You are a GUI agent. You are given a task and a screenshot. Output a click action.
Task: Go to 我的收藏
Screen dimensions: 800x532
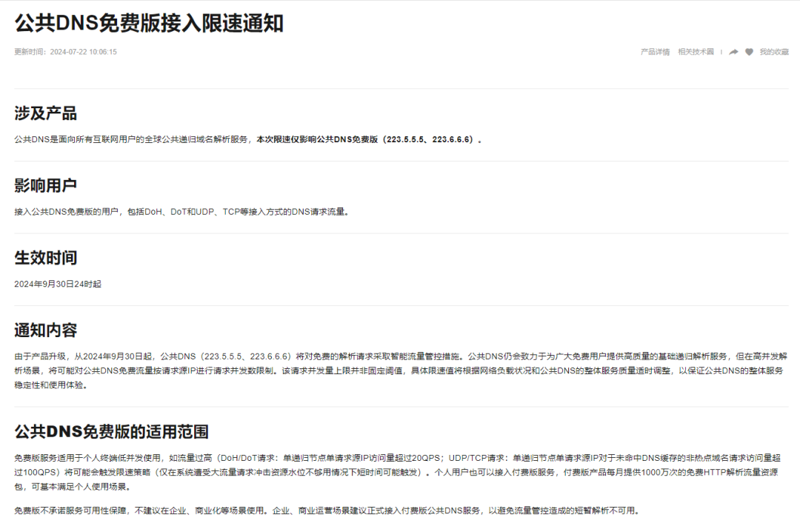pos(773,52)
